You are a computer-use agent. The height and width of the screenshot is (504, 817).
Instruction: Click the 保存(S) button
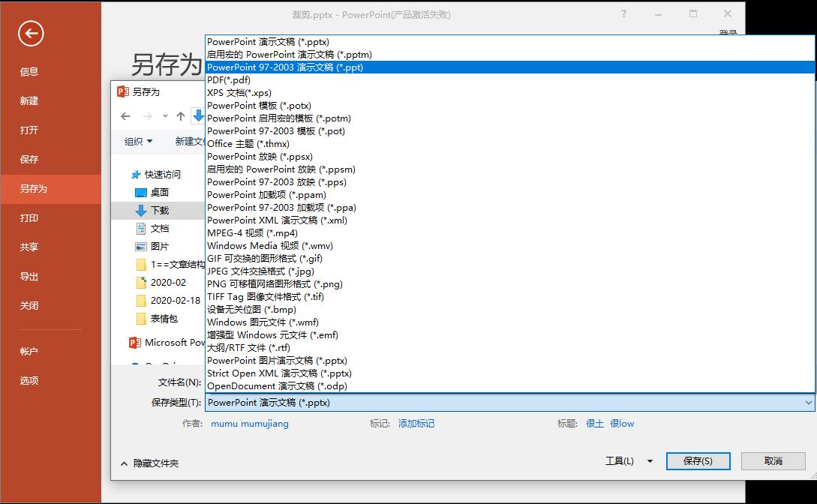point(697,461)
